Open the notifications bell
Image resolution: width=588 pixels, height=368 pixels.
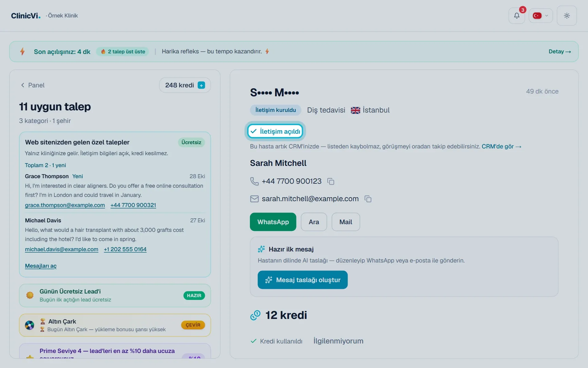(517, 16)
